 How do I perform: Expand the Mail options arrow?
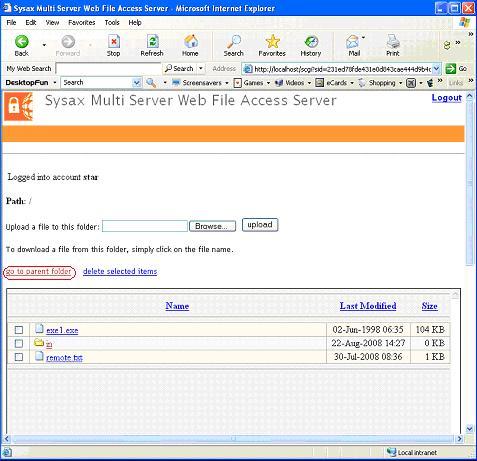[363, 37]
